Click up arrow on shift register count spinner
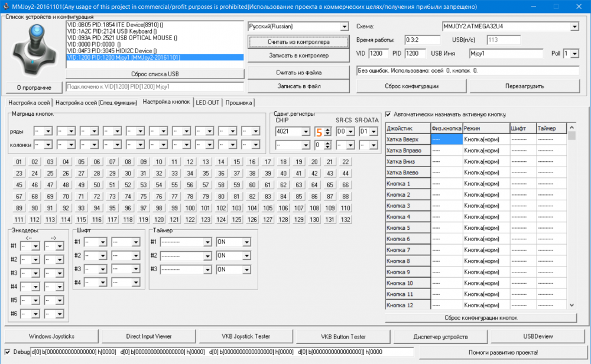The image size is (591, 364). pyautogui.click(x=327, y=128)
